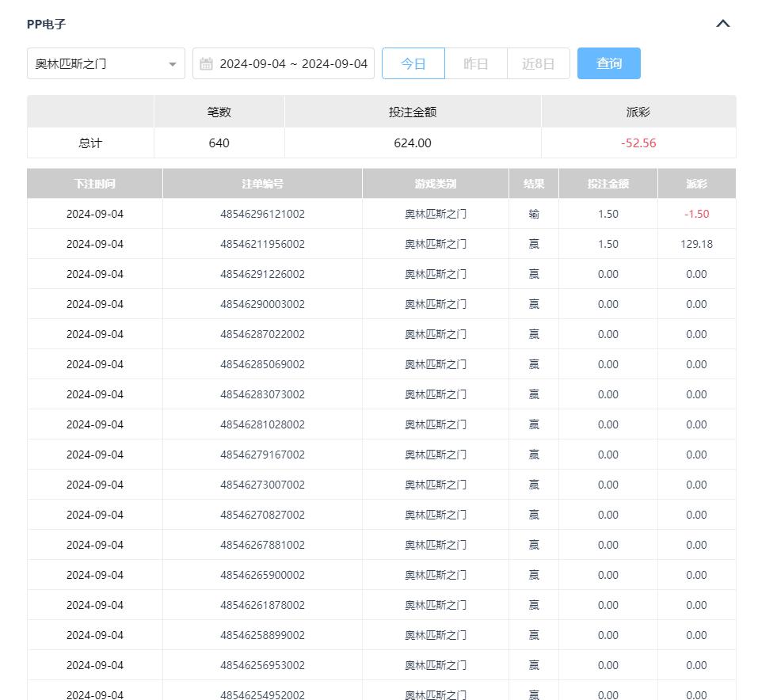This screenshot has width=758, height=700.
Task: Select the 昨日 filter tab
Action: [475, 63]
